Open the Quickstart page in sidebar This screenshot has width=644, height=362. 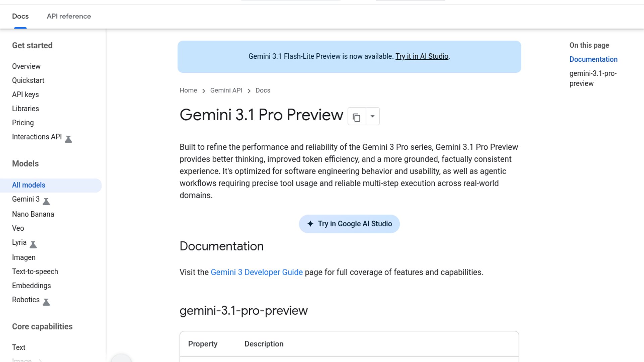(x=28, y=80)
